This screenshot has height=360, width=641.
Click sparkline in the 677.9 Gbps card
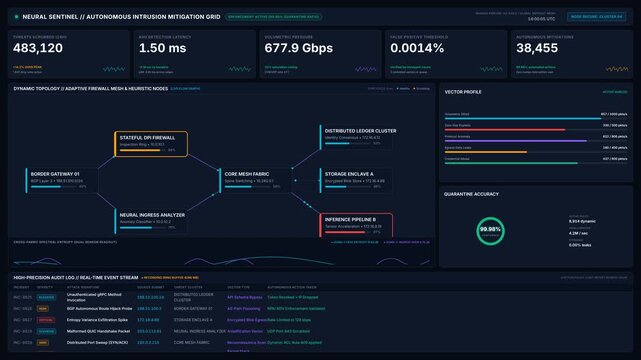(366, 69)
